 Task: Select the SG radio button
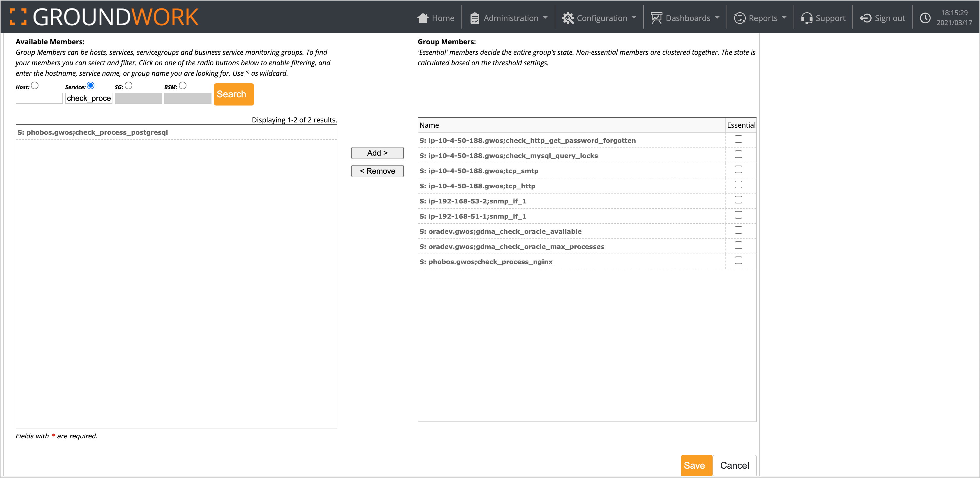[x=128, y=86]
